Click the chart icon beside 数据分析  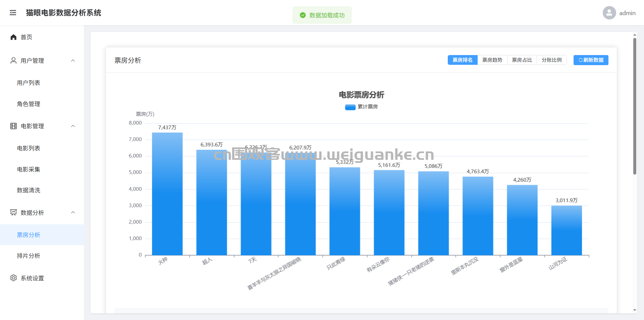pos(13,213)
